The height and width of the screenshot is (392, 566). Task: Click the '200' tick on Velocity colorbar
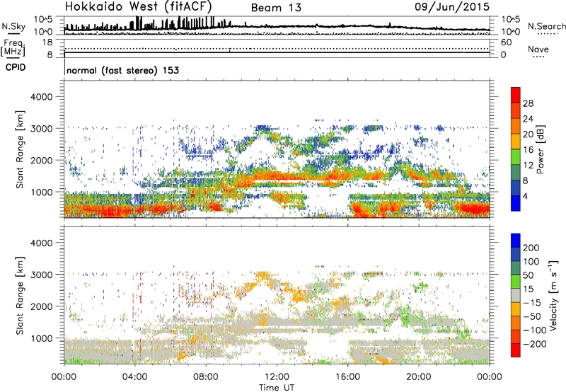[x=531, y=248]
